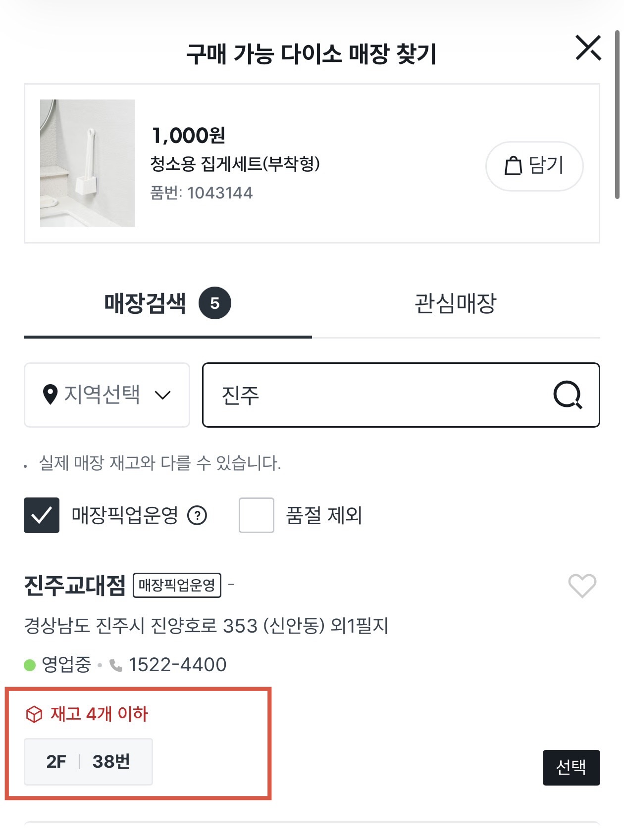The image size is (624, 840).
Task: Click the vertical scrollbar thumb
Action: point(617,114)
